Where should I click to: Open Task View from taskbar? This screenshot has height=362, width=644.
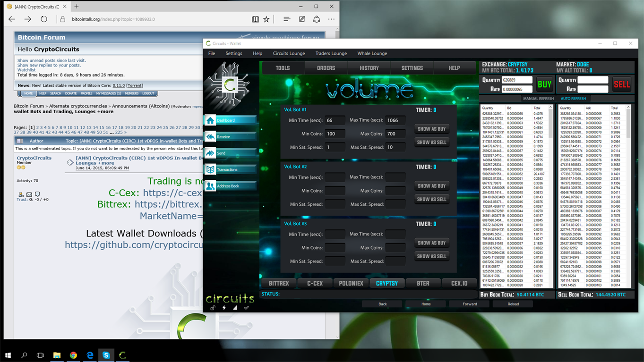pos(40,355)
